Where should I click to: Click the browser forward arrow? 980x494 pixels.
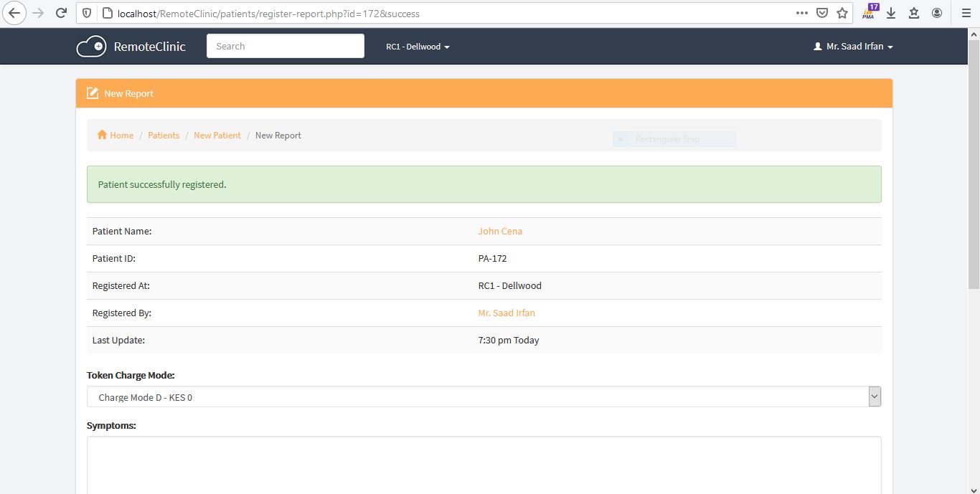(x=38, y=13)
